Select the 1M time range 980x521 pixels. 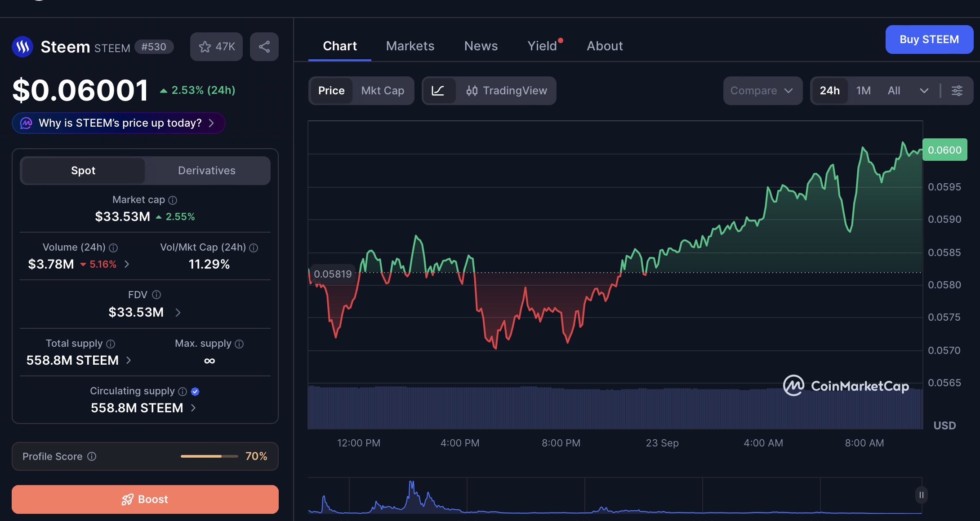(x=864, y=91)
